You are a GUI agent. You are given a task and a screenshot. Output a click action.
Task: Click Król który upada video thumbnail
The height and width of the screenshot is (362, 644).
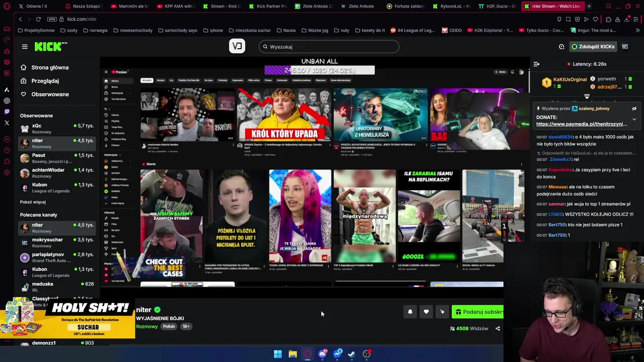pyautogui.click(x=284, y=115)
